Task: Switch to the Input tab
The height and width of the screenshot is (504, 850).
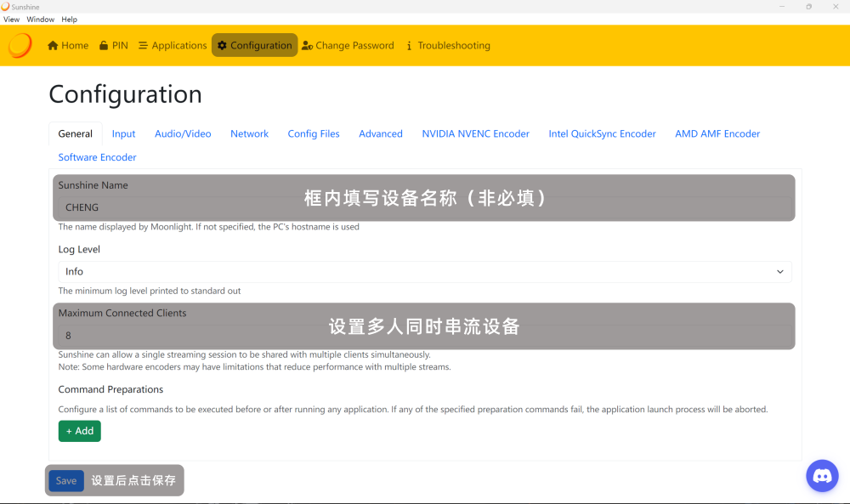Action: [x=123, y=133]
